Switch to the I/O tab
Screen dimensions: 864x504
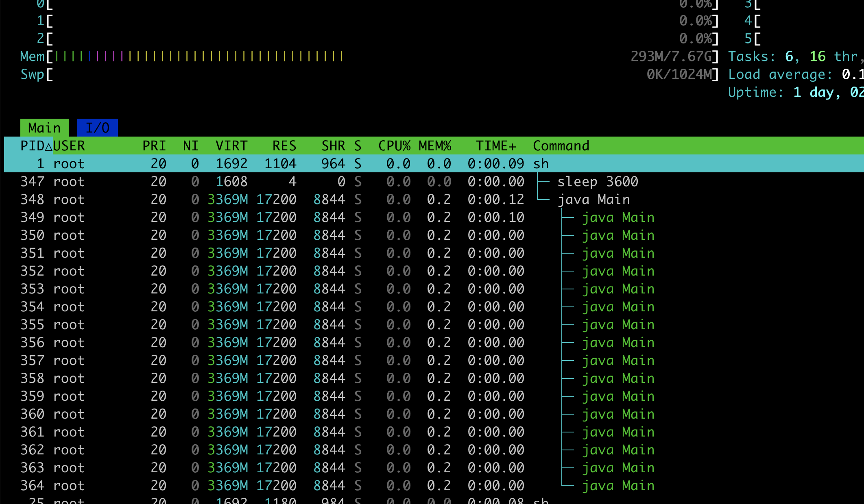(97, 128)
